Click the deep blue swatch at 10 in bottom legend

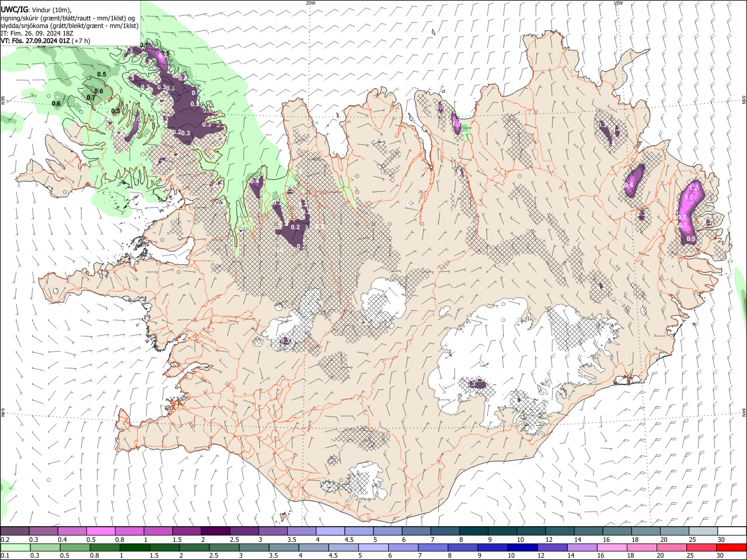click(x=521, y=547)
